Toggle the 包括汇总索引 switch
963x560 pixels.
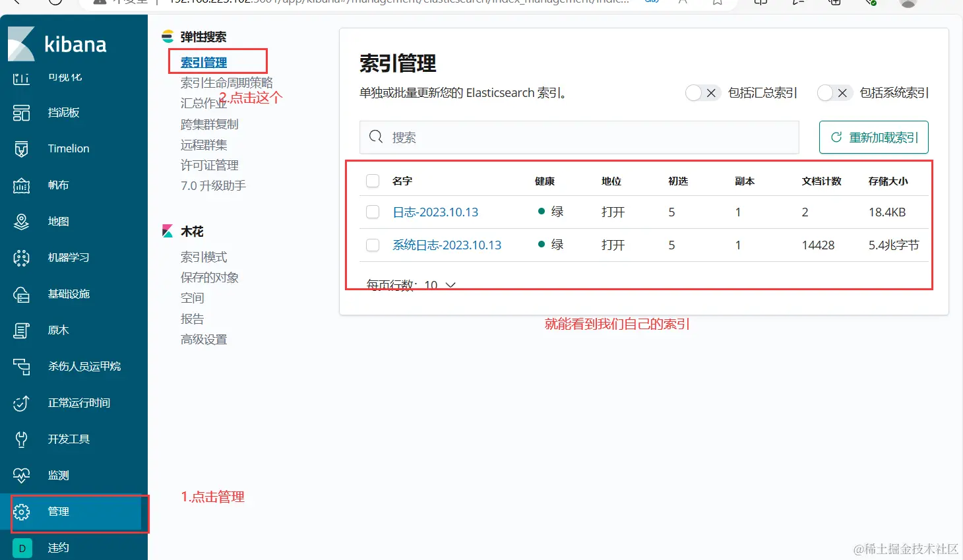pyautogui.click(x=702, y=93)
